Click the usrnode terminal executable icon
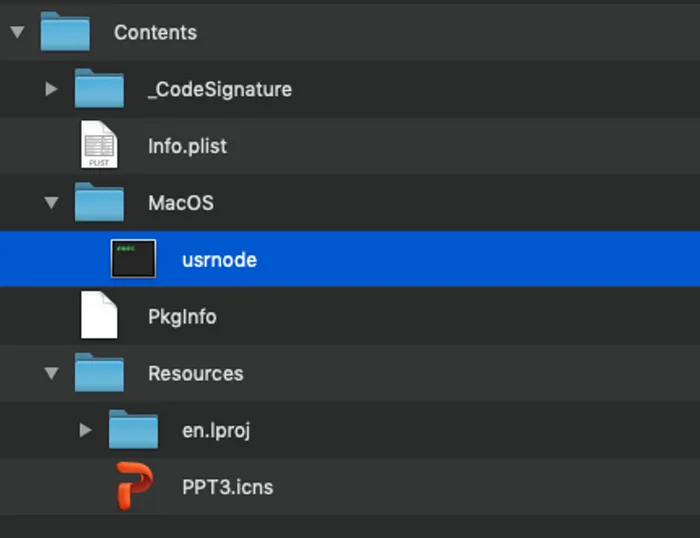Image resolution: width=700 pixels, height=538 pixels. click(x=133, y=260)
